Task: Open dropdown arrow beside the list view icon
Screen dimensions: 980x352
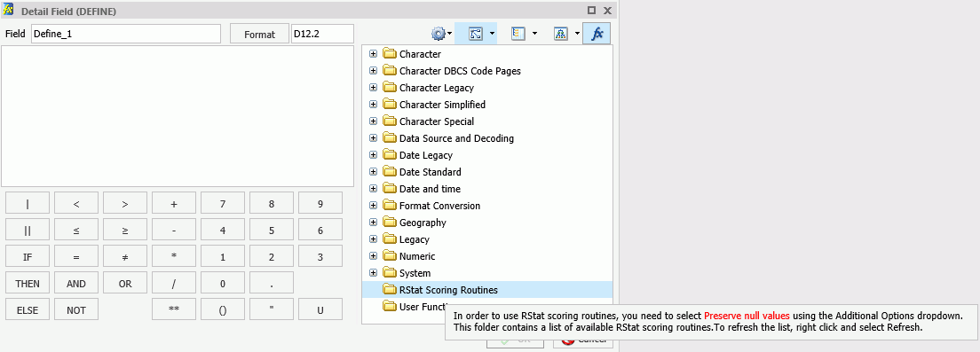Action: pos(534,35)
